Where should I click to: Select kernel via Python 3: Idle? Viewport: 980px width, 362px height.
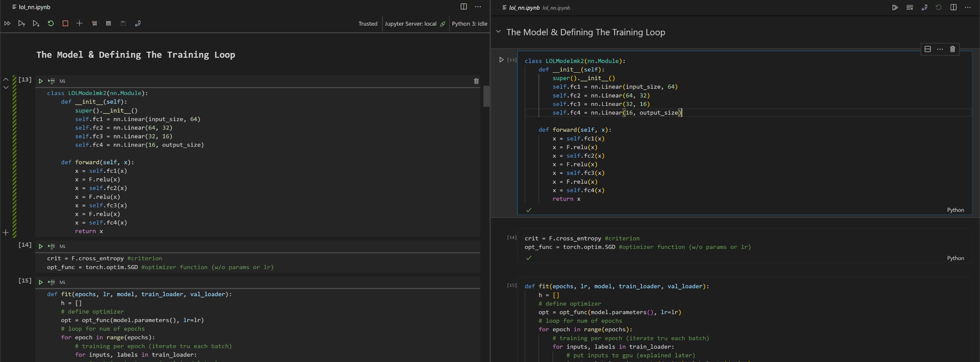(x=469, y=24)
